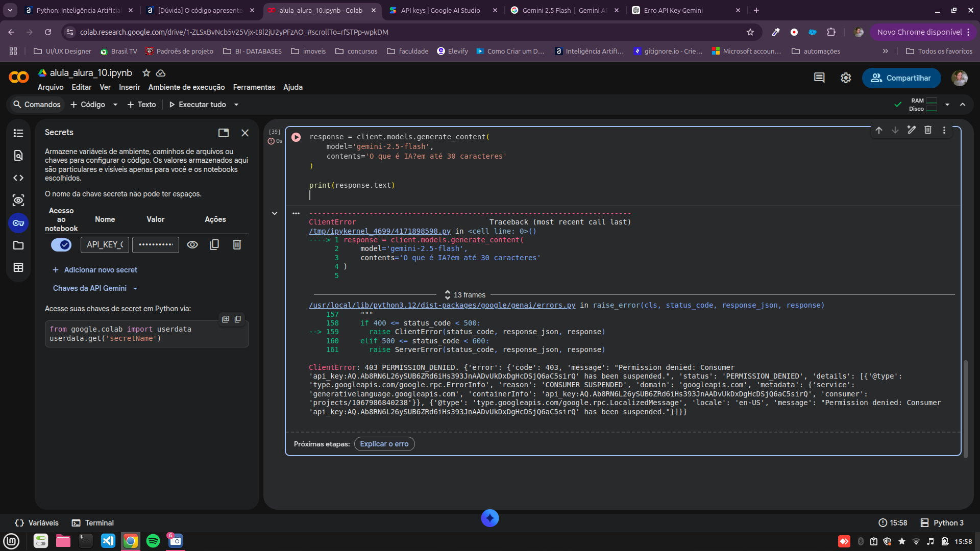The width and height of the screenshot is (980, 551).
Task: Run the generate_content code cell
Action: (296, 137)
